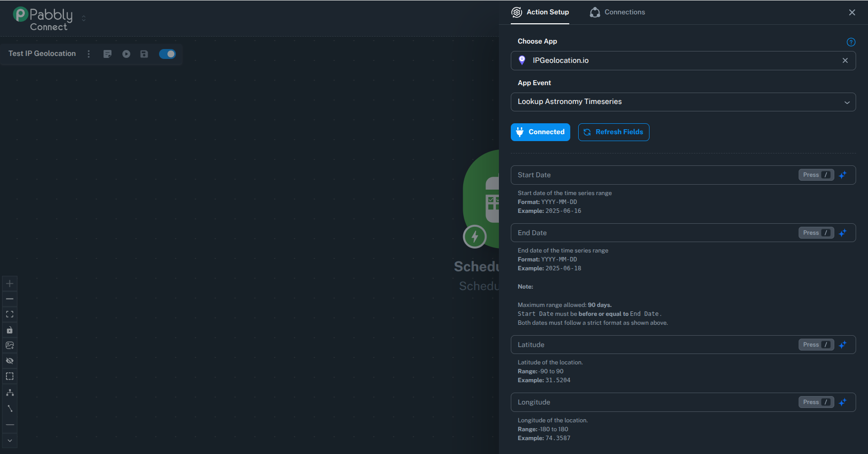Apply the hierarchy auto-layout icon
868x454 pixels.
point(10,393)
